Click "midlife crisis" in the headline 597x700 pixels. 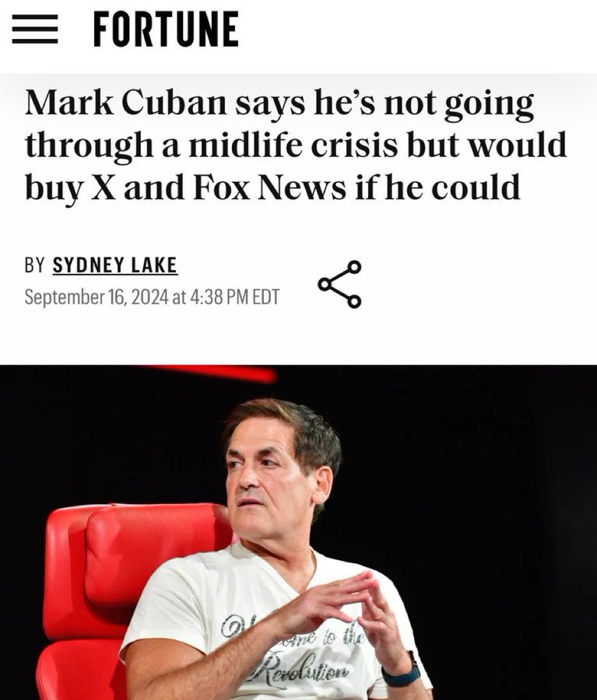(293, 145)
